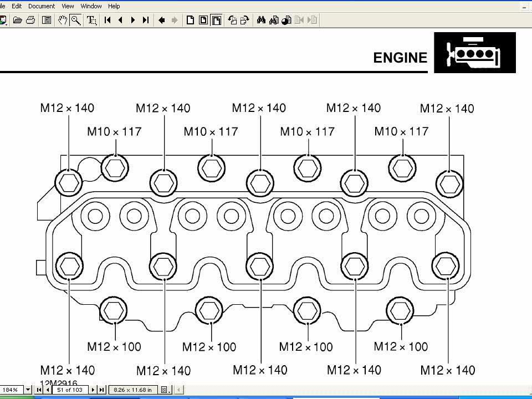
Task: Click Go to Previous View arrow
Action: click(x=161, y=21)
